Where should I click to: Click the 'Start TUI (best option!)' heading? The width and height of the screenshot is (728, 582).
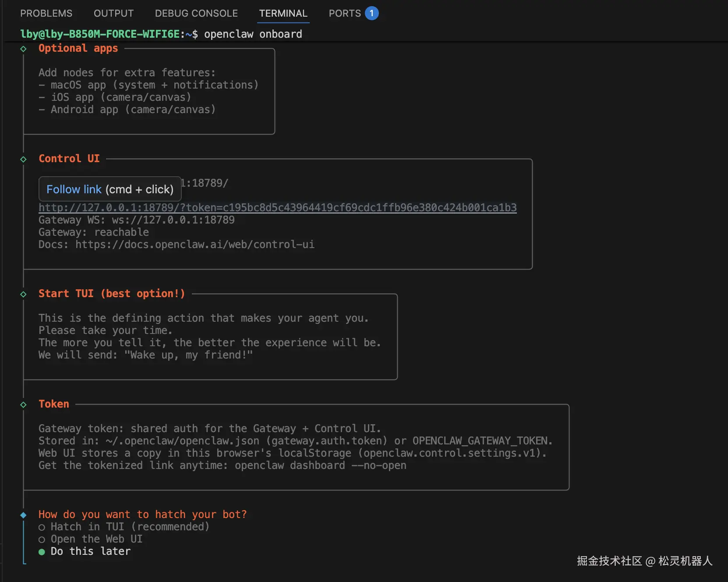(x=112, y=294)
